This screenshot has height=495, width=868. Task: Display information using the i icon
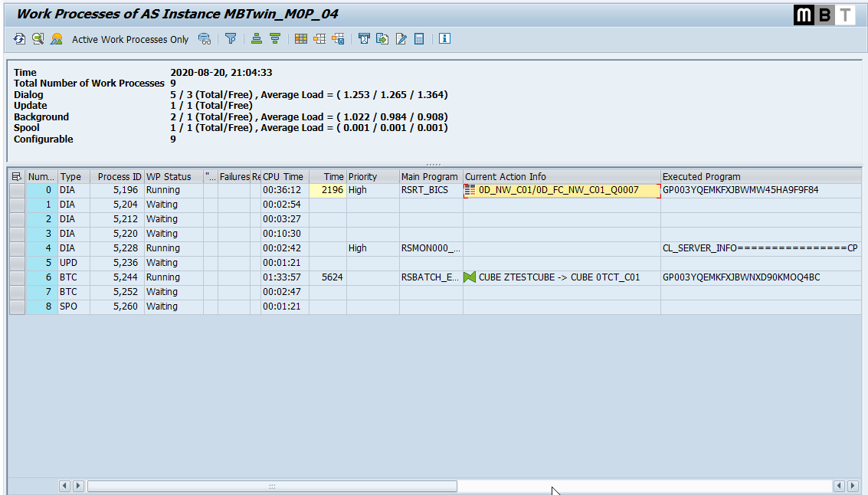point(444,38)
